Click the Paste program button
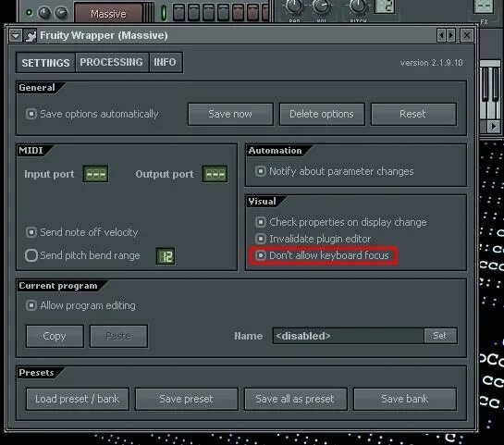Viewport: 504px width, 445px height. (x=118, y=336)
